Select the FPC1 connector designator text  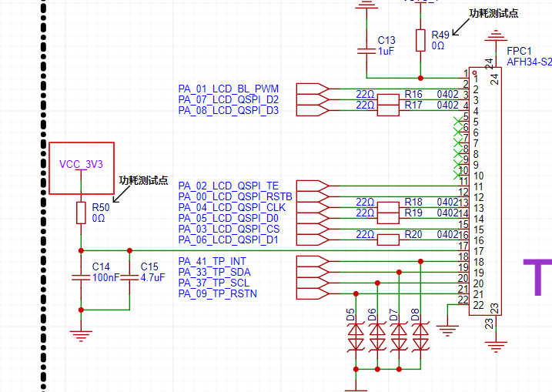coord(518,49)
